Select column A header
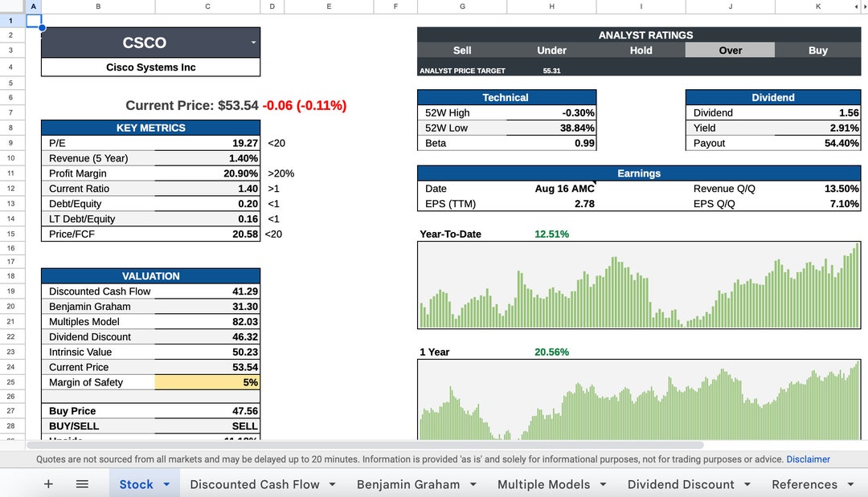Screen dimensions: 868x497 pos(32,6)
